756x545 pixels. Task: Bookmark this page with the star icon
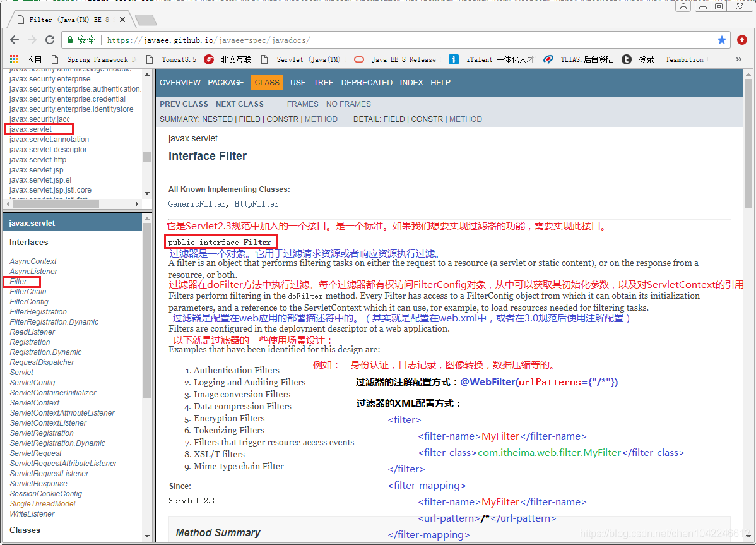[x=721, y=40]
